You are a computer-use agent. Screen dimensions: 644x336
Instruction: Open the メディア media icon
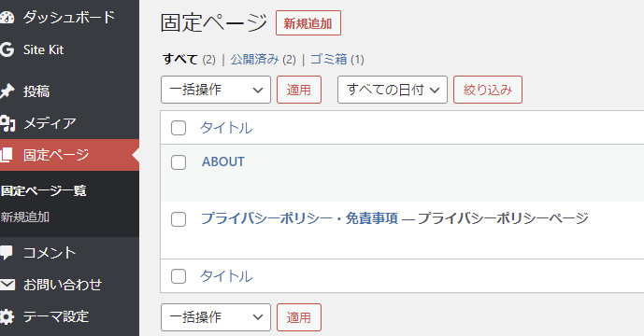(7, 123)
